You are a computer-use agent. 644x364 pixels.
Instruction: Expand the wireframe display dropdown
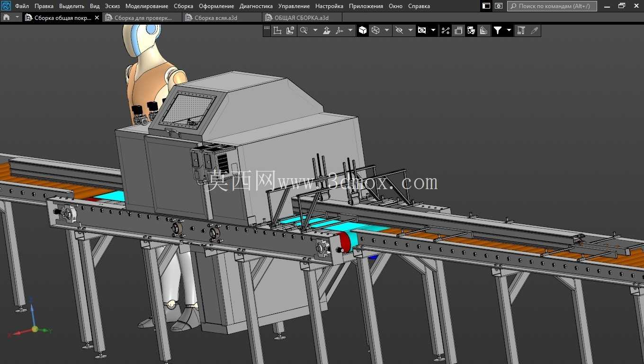point(386,30)
